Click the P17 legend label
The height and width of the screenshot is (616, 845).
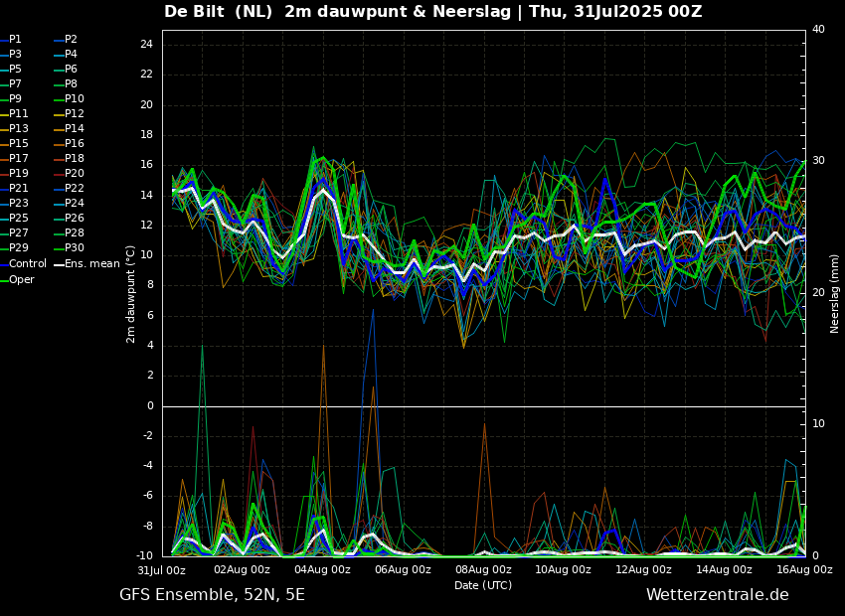(18, 158)
